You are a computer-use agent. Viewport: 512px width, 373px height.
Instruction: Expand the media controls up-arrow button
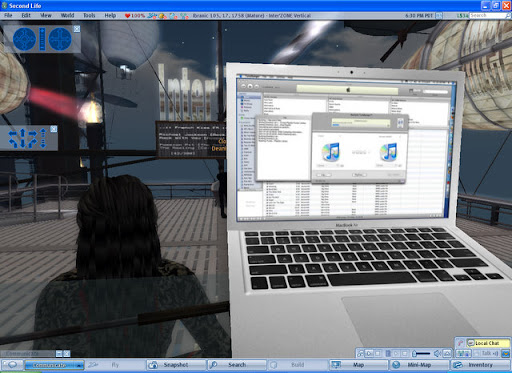pos(447,353)
